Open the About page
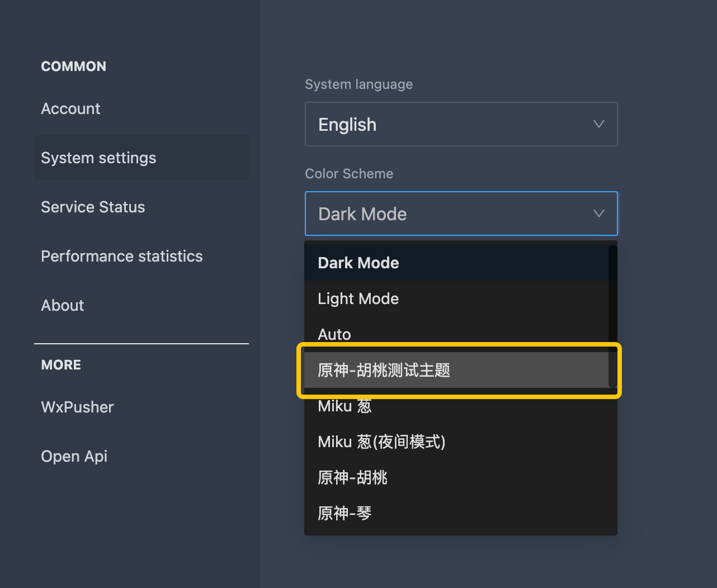Viewport: 717px width, 588px height. [63, 305]
